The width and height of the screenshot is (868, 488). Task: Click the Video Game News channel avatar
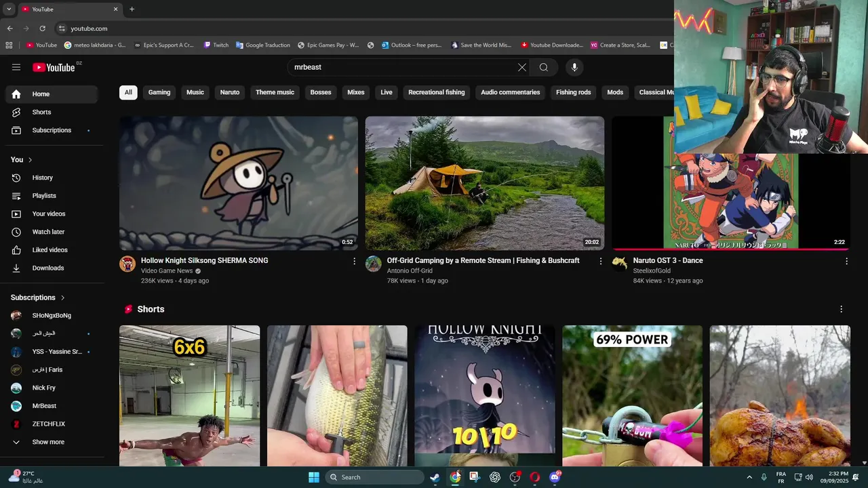[127, 264]
